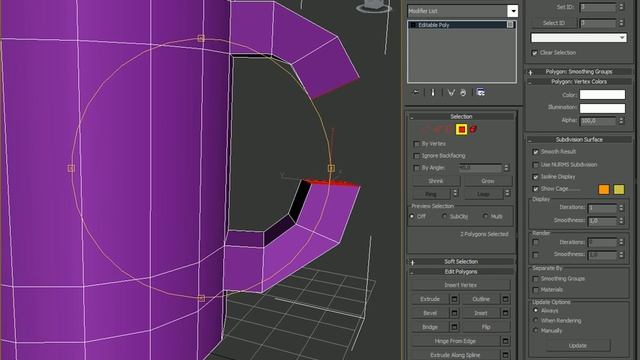Select Preview Selection Multi radio
This screenshot has height=360, width=640.
pyautogui.click(x=485, y=216)
